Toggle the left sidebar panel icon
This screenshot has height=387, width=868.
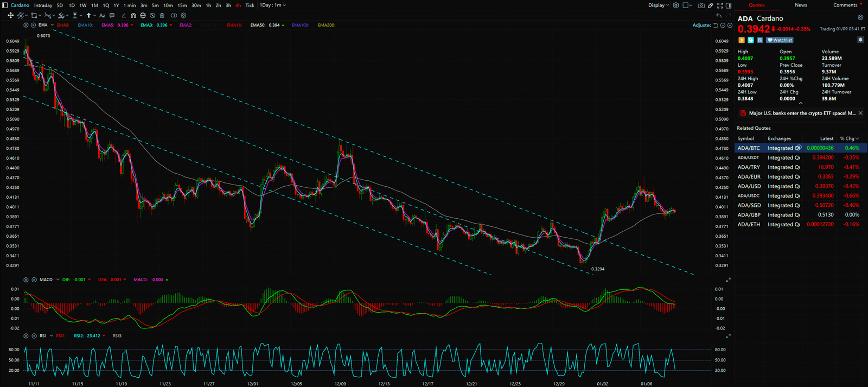pyautogui.click(x=5, y=5)
